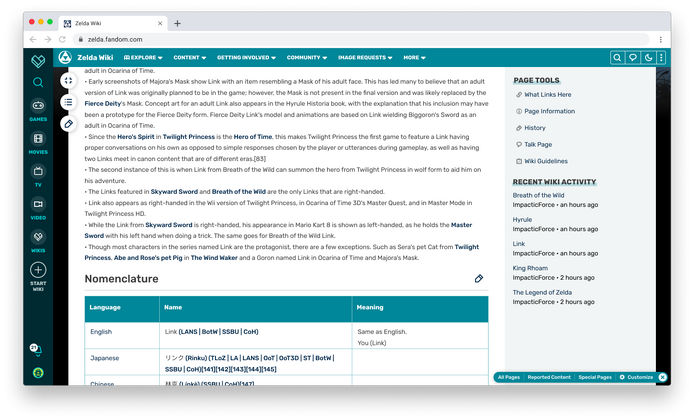Expand the Community dropdown menu

coord(307,58)
